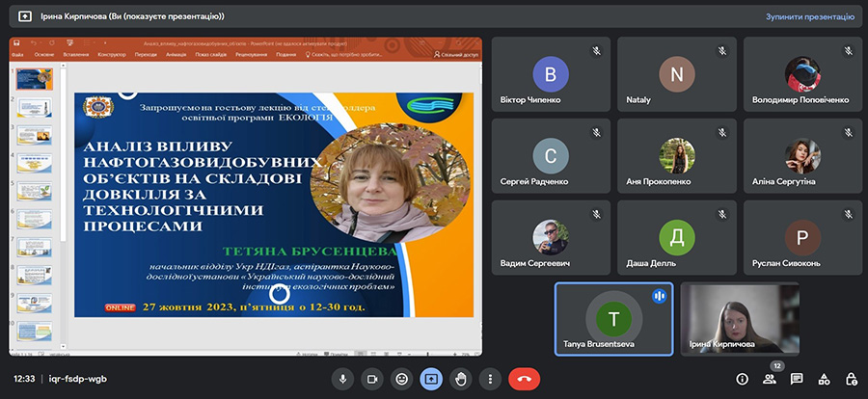This screenshot has height=399, width=868.
Task: Switch to the Переходи tab
Action: point(146,55)
